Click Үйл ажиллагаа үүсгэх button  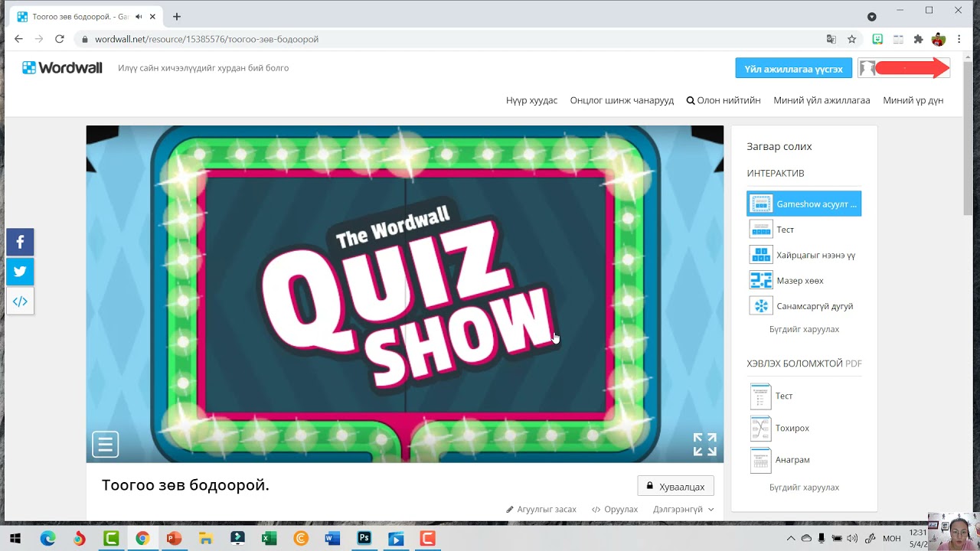pos(793,69)
